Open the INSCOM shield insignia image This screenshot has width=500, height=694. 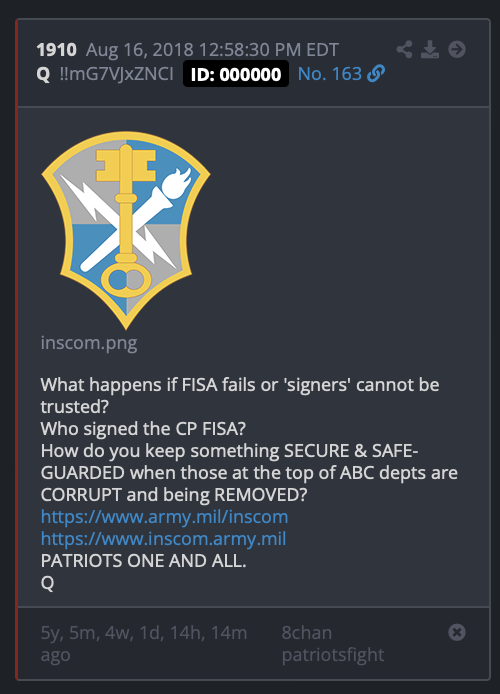tap(126, 231)
